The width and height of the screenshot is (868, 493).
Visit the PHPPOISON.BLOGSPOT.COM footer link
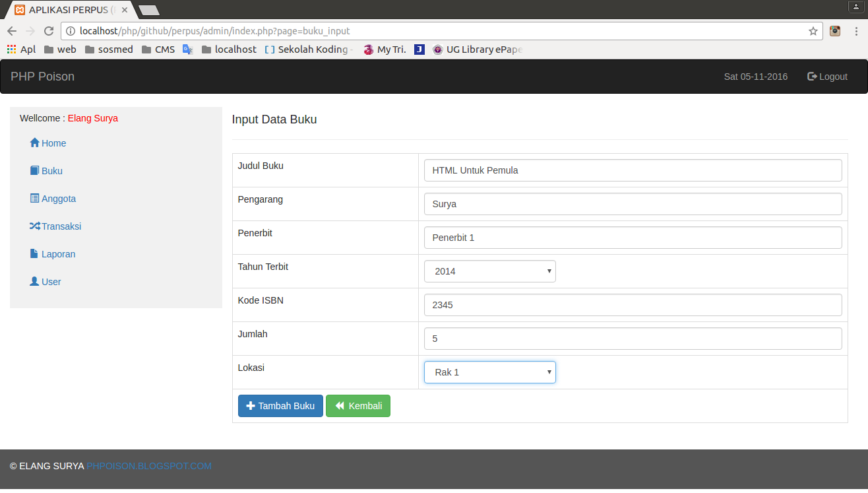[148, 465]
